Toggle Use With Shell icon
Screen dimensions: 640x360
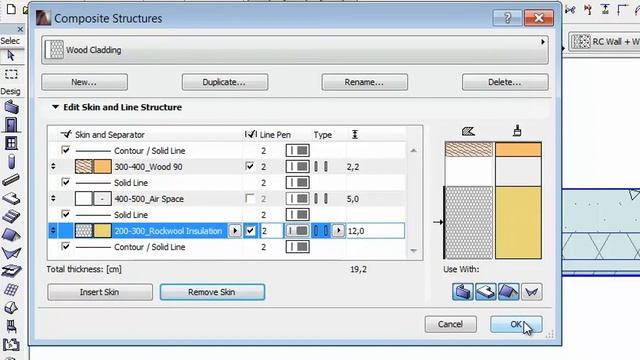coord(532,292)
